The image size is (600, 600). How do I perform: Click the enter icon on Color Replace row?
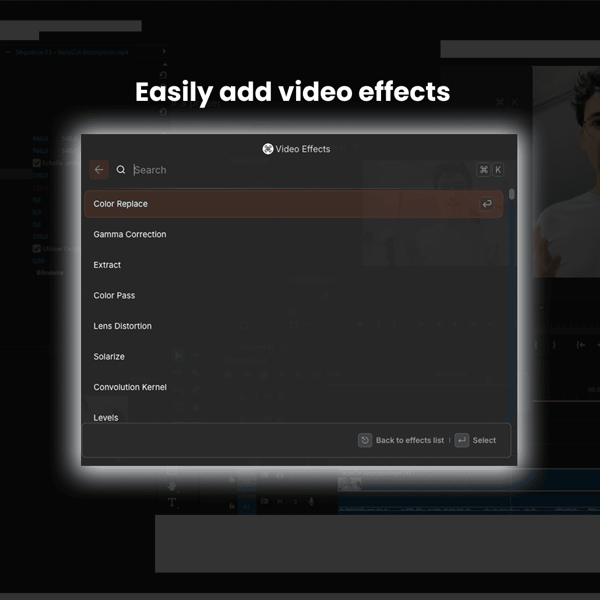pyautogui.click(x=486, y=204)
